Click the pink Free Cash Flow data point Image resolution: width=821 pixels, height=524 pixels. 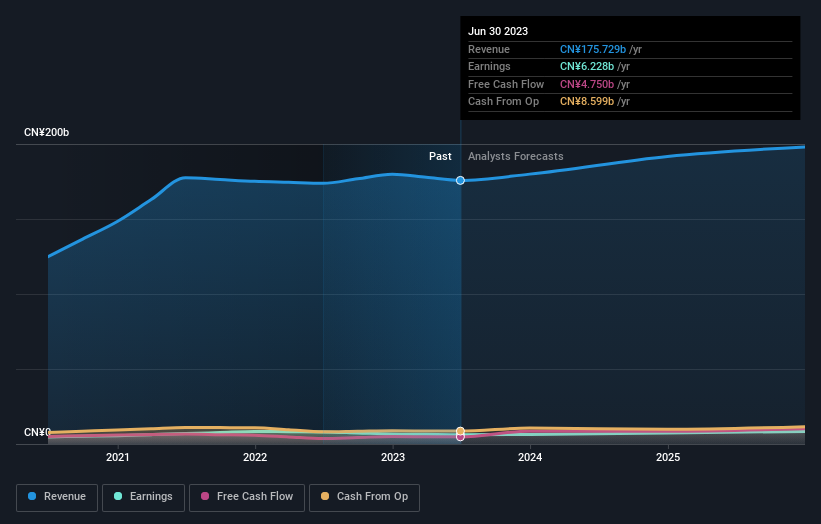460,437
